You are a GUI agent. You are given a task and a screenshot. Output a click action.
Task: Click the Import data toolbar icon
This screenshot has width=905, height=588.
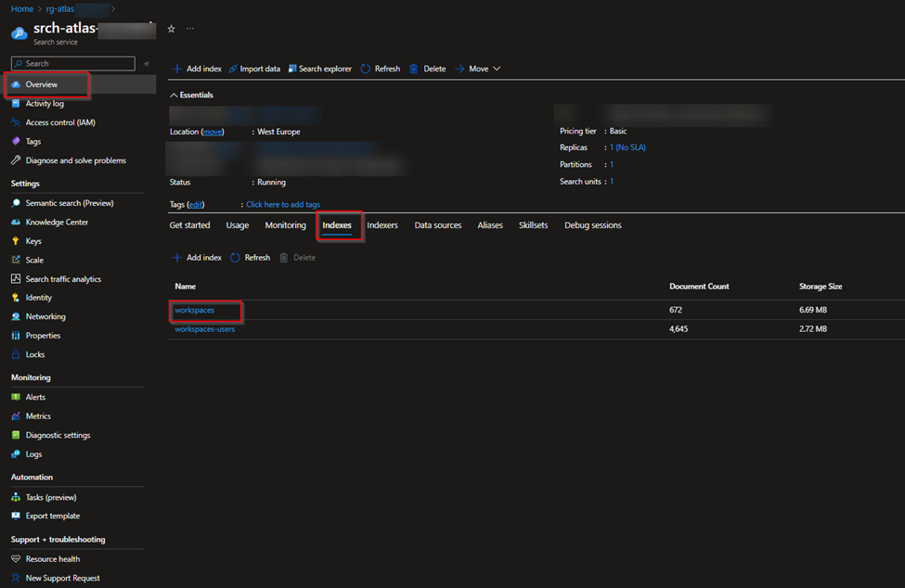pos(233,69)
